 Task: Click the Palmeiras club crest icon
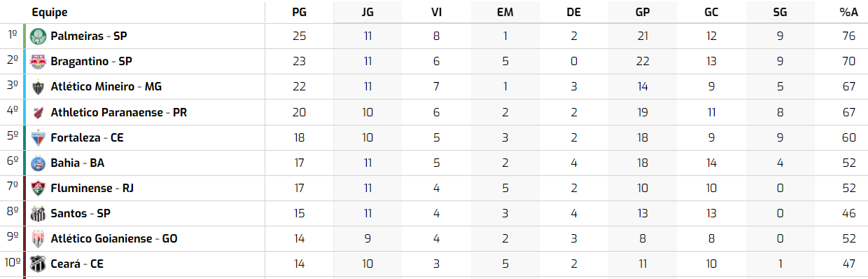click(x=38, y=36)
